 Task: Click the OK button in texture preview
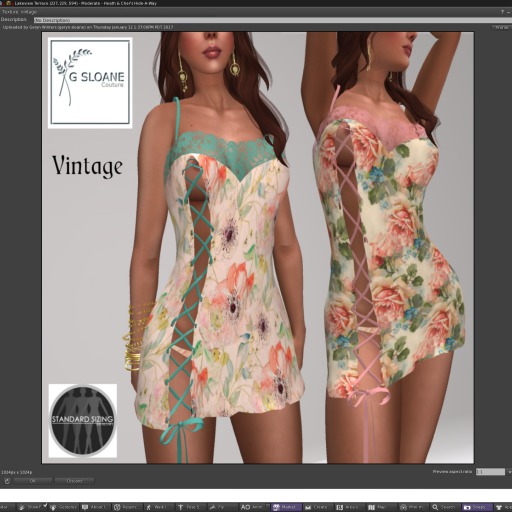33,481
